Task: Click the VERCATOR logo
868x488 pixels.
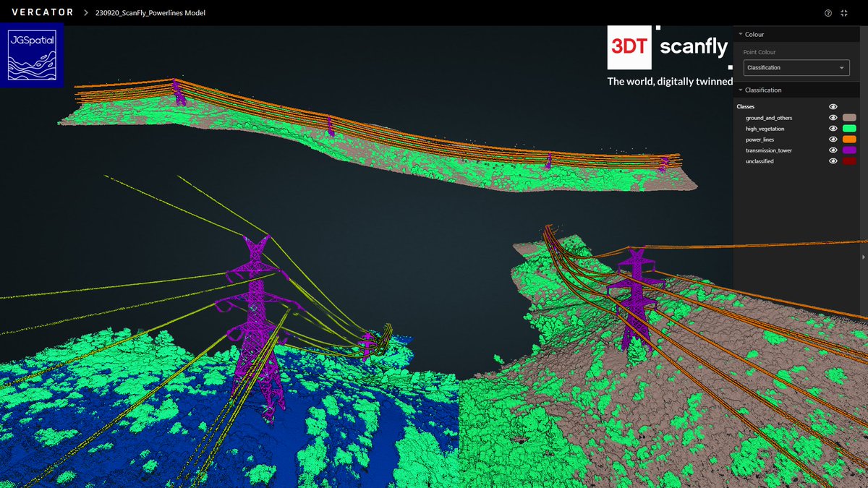Action: 42,13
